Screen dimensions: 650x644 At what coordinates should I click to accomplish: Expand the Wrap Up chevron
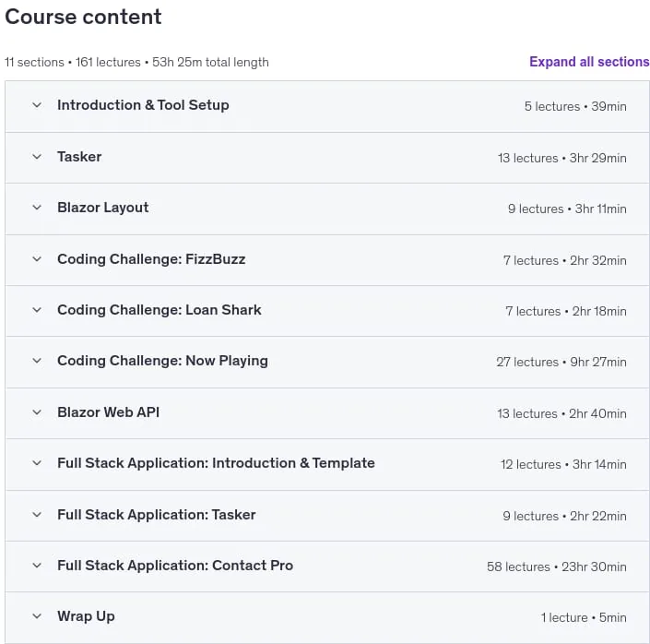tap(37, 616)
